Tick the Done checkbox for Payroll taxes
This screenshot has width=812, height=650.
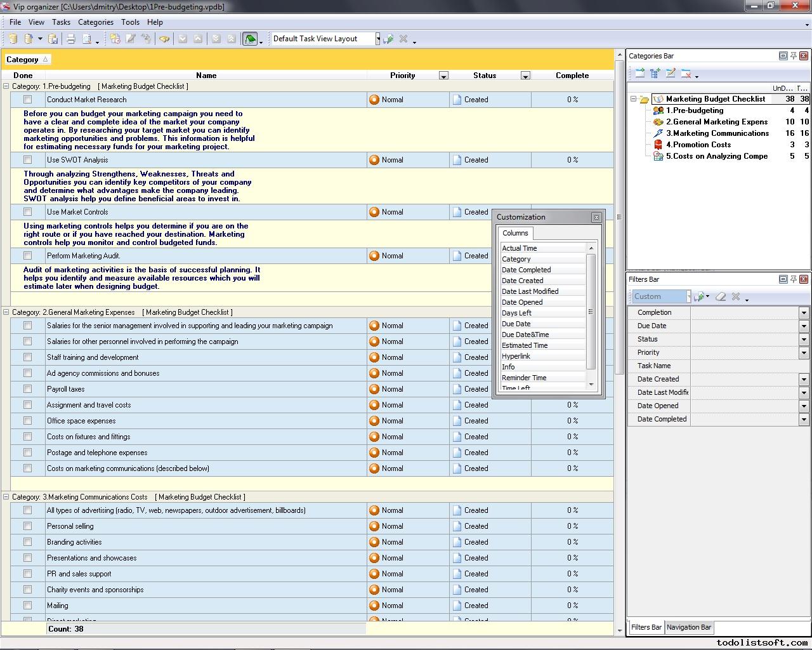[x=27, y=389]
